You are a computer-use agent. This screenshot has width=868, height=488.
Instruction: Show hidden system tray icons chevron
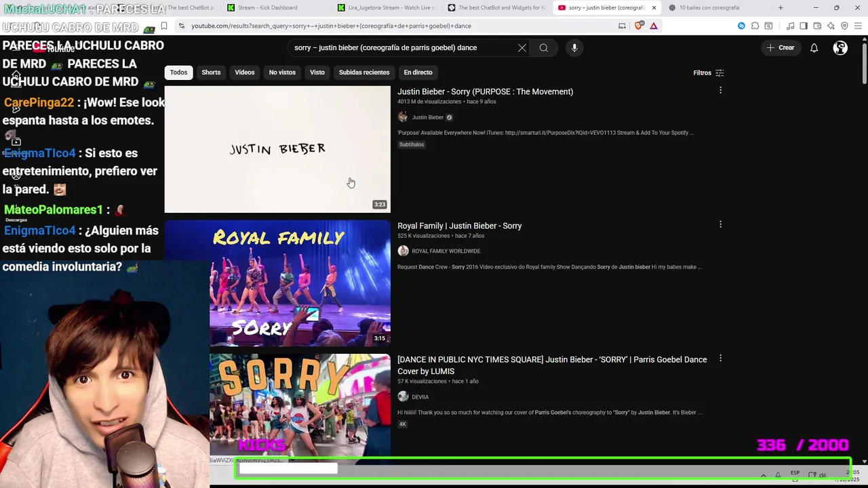tap(764, 475)
